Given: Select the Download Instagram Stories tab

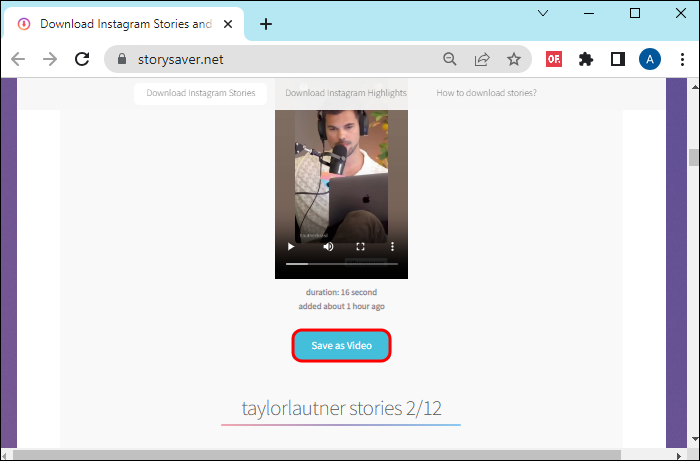Looking at the screenshot, I should [124, 24].
